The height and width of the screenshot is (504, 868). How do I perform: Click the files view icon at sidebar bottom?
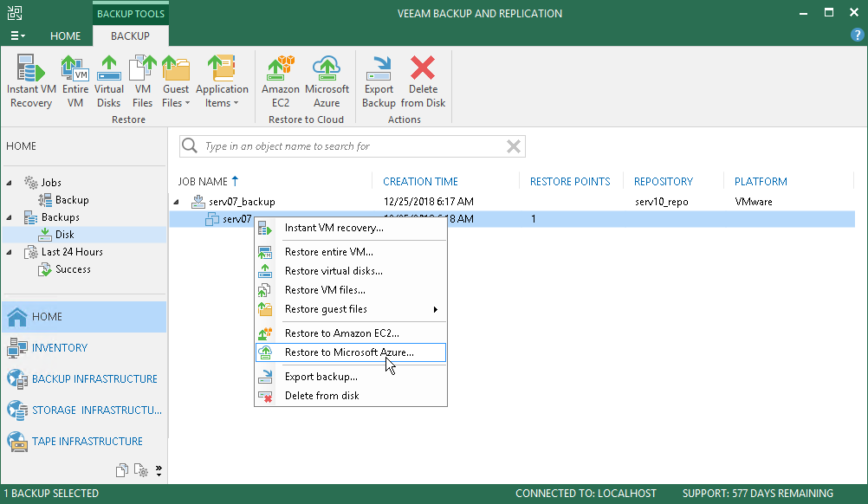pyautogui.click(x=122, y=470)
